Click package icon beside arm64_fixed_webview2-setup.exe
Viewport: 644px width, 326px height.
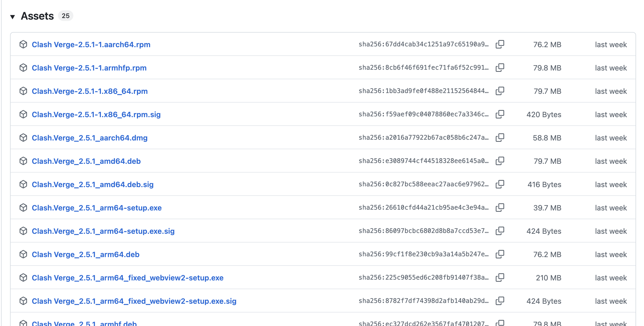[x=23, y=277]
